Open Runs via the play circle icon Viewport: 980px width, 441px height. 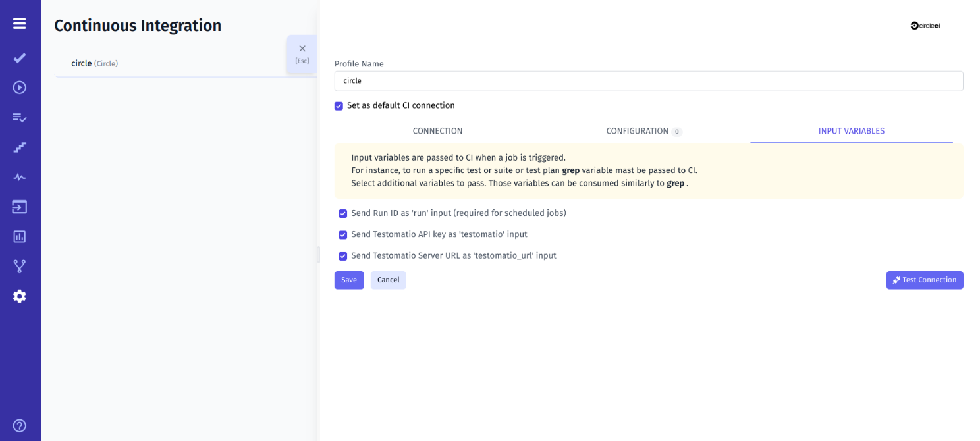point(19,87)
